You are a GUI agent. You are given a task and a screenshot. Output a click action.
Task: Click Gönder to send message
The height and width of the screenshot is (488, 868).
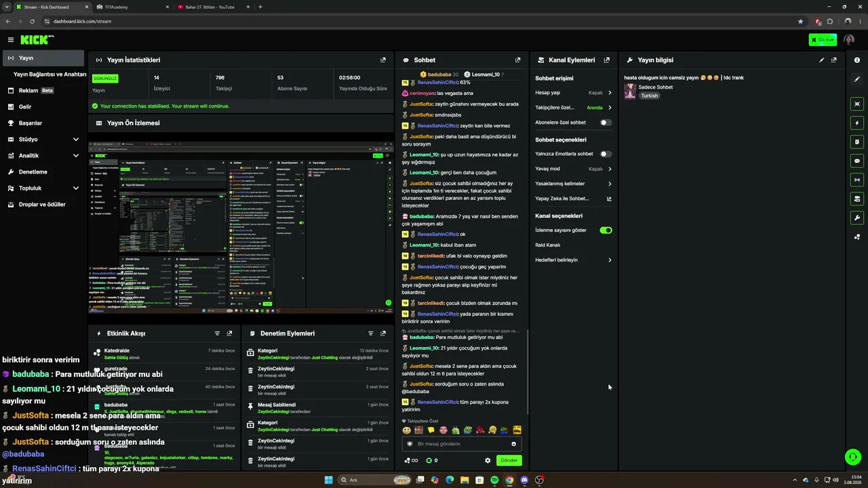tap(509, 460)
